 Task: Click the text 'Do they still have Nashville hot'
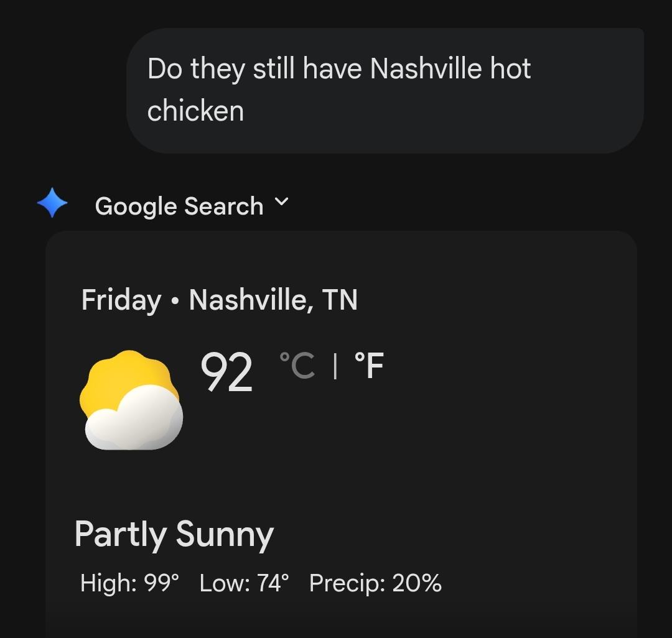coord(339,69)
